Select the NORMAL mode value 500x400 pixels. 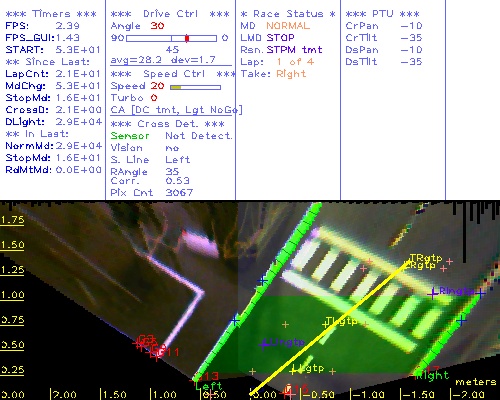click(x=288, y=26)
